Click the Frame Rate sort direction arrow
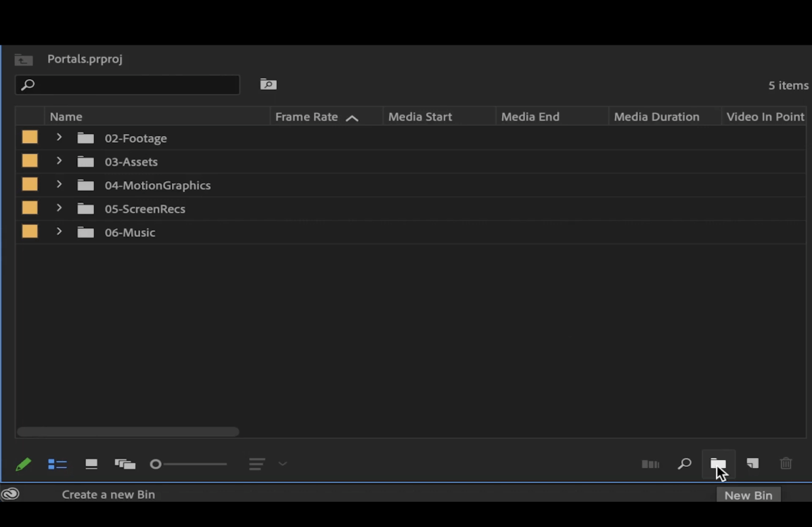This screenshot has height=527, width=812. pyautogui.click(x=352, y=118)
